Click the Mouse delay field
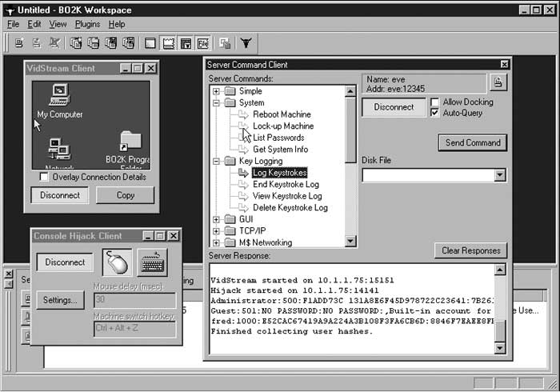The image size is (560, 392). click(134, 300)
